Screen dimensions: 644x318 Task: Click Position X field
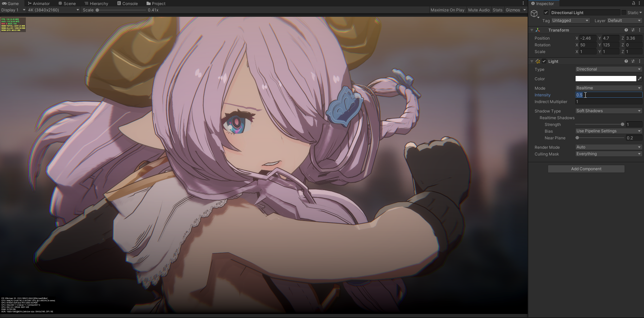click(588, 38)
